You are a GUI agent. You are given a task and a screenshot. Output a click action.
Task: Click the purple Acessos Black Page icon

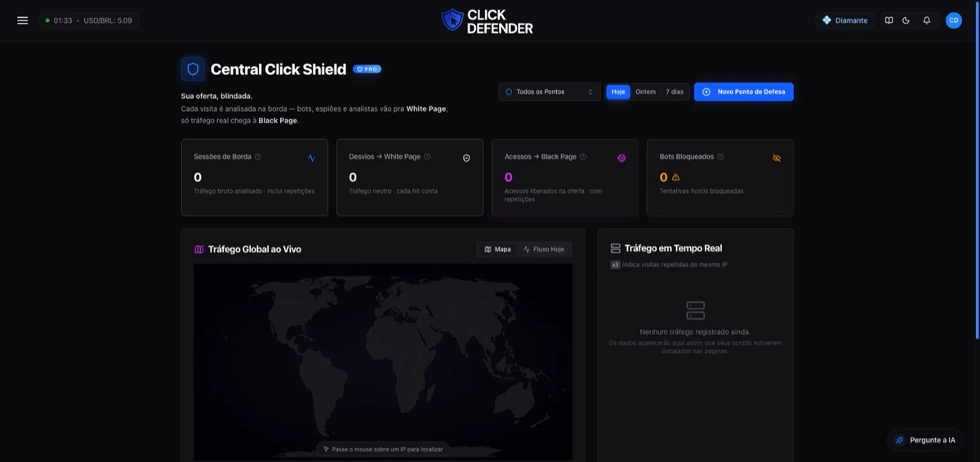click(621, 158)
